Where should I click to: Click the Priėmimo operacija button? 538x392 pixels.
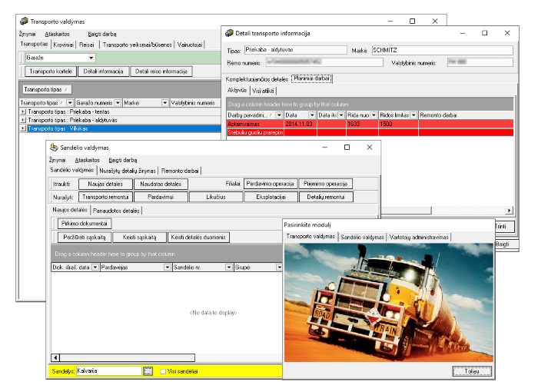click(x=326, y=184)
